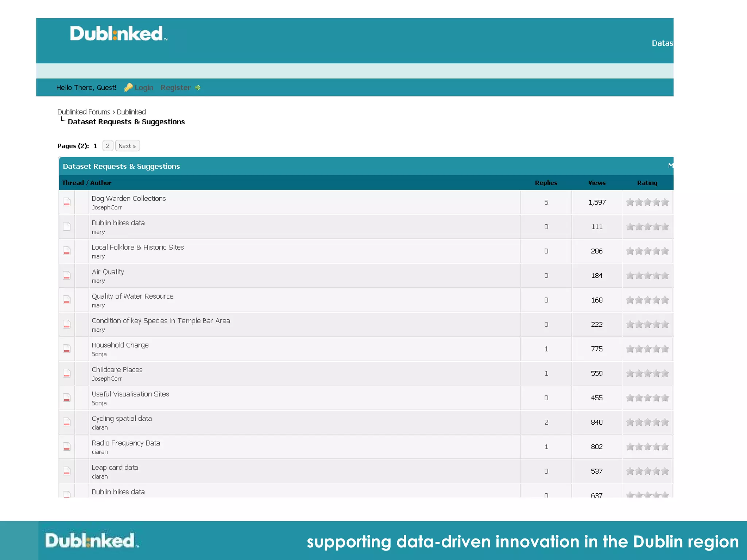The image size is (747, 560).
Task: Rate the Leap card data thread stars
Action: point(647,471)
